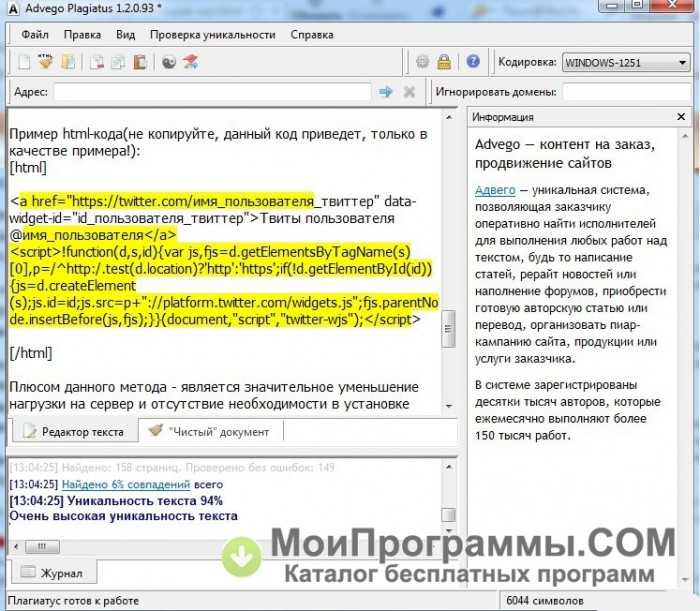Click the paste clipboard toolbar icon

coord(139,62)
